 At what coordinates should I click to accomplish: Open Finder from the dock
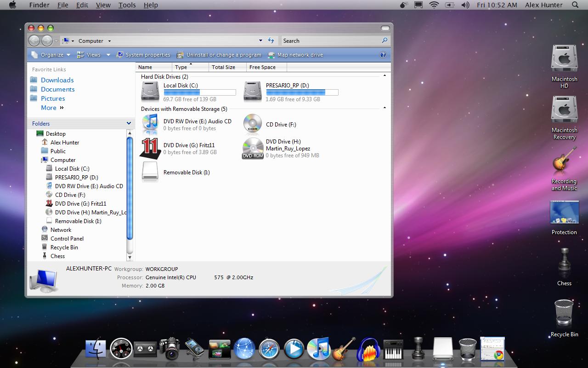[x=96, y=349]
